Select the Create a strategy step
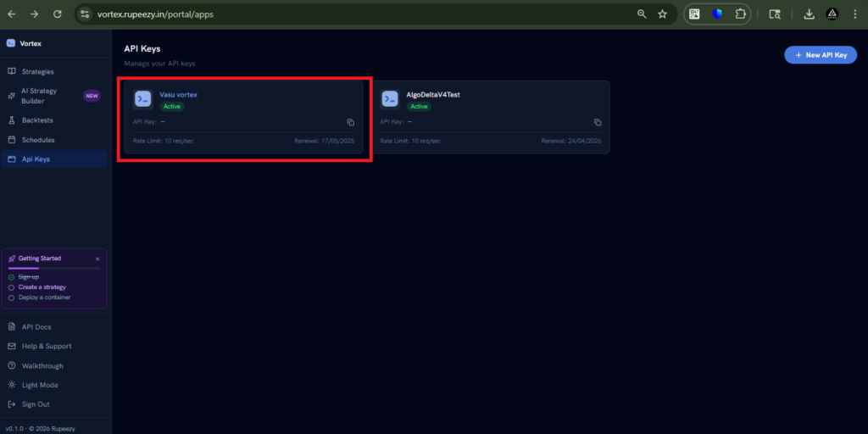 pos(42,287)
